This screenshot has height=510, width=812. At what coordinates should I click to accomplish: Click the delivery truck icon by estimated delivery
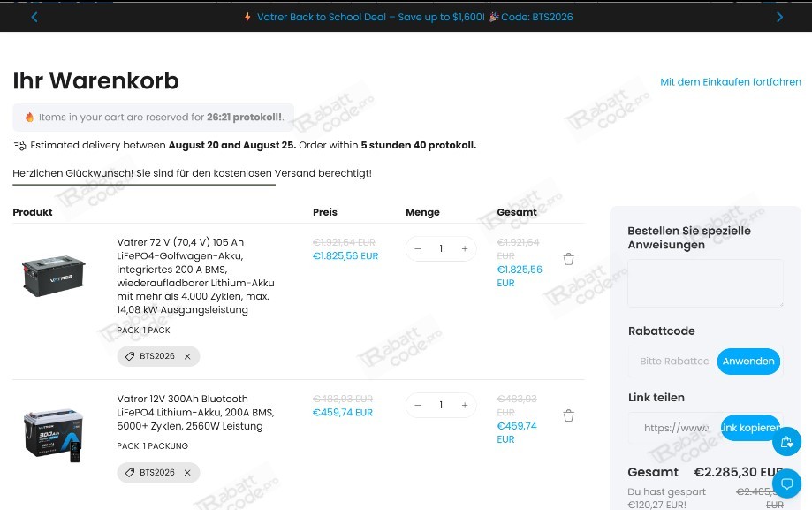(x=19, y=145)
